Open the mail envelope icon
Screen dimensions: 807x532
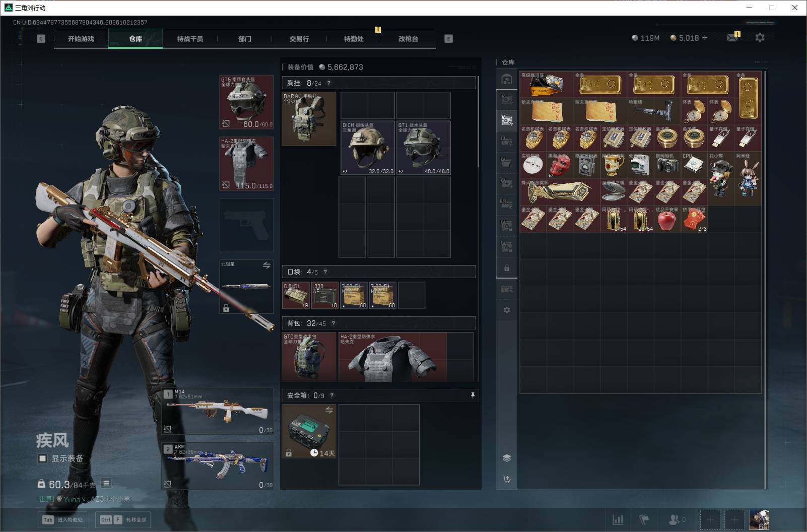click(x=732, y=38)
